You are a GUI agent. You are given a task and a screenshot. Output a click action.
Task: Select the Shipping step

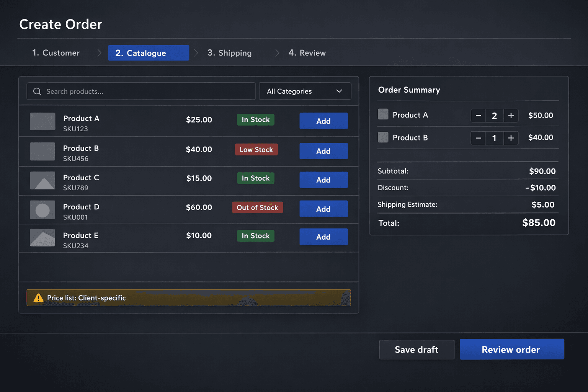[229, 53]
